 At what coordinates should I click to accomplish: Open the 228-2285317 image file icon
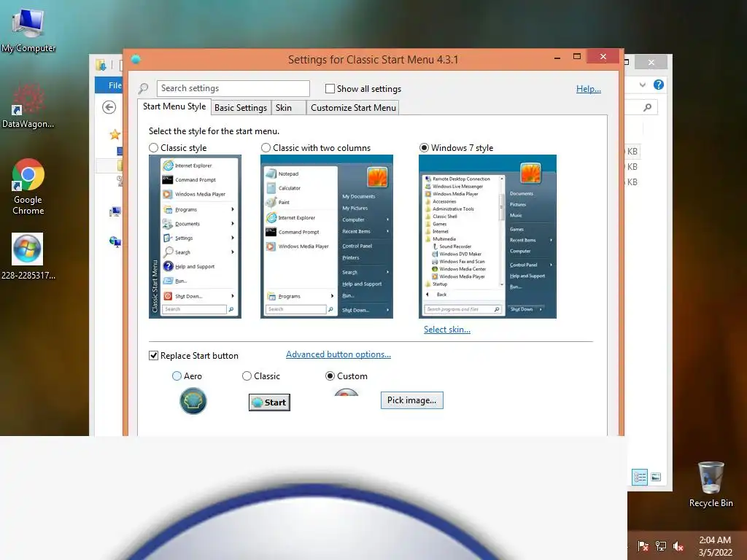[28, 256]
